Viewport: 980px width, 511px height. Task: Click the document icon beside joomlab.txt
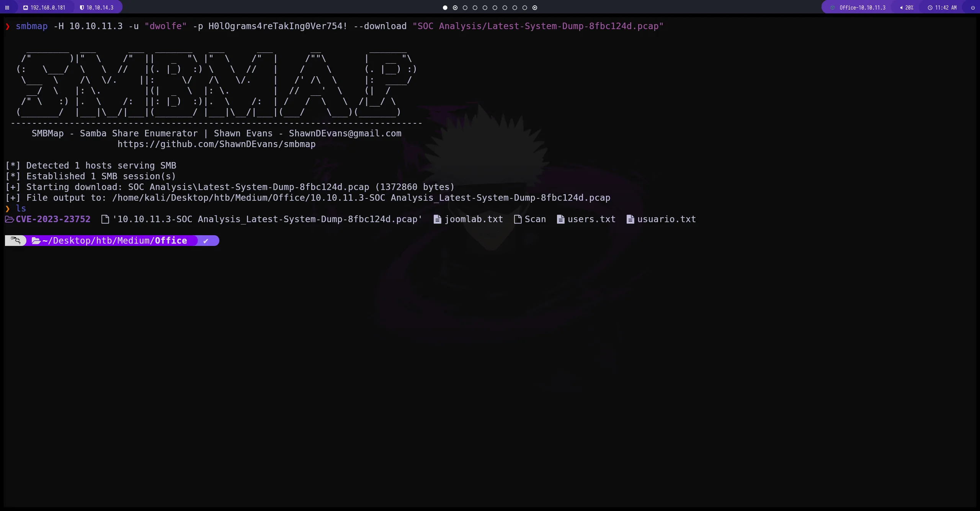pos(436,219)
